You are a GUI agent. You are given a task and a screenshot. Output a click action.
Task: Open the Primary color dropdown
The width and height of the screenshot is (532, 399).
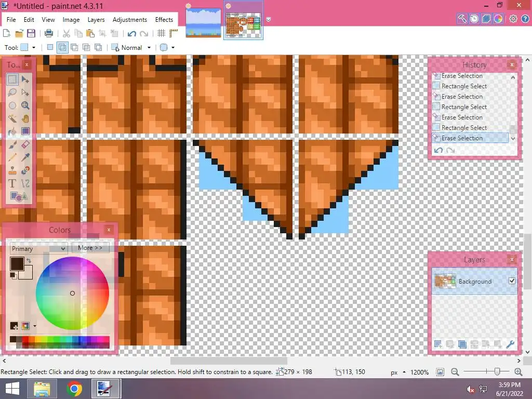click(x=38, y=249)
